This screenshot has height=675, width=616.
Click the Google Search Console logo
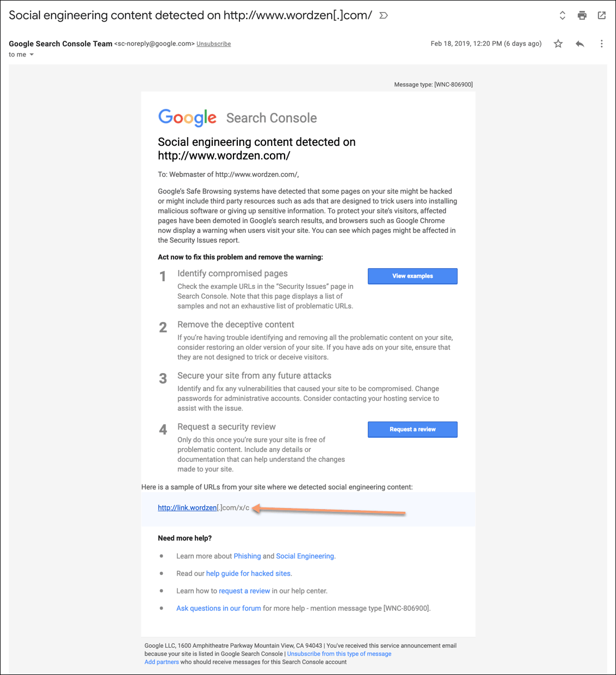pos(237,118)
